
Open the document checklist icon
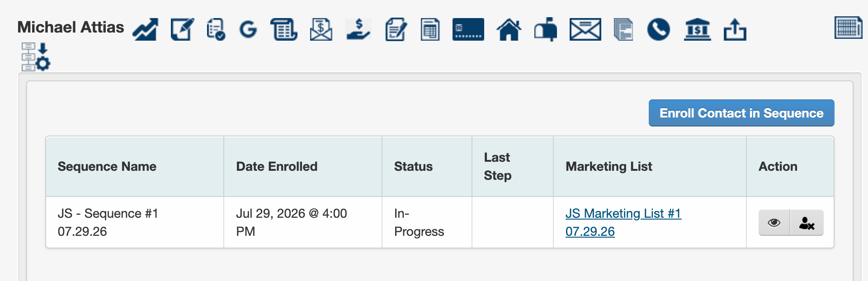(x=216, y=29)
